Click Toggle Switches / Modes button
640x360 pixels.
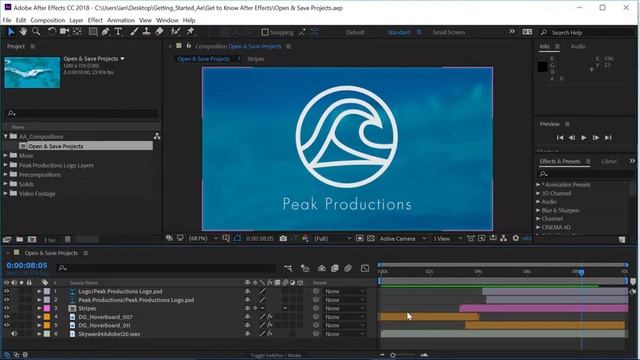(x=276, y=355)
